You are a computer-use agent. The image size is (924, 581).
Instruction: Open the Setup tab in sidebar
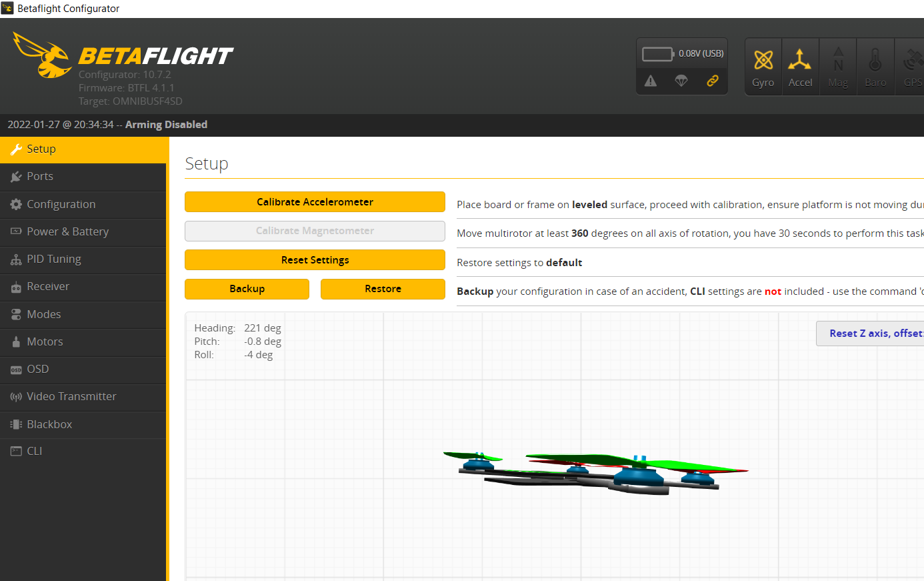[83, 149]
